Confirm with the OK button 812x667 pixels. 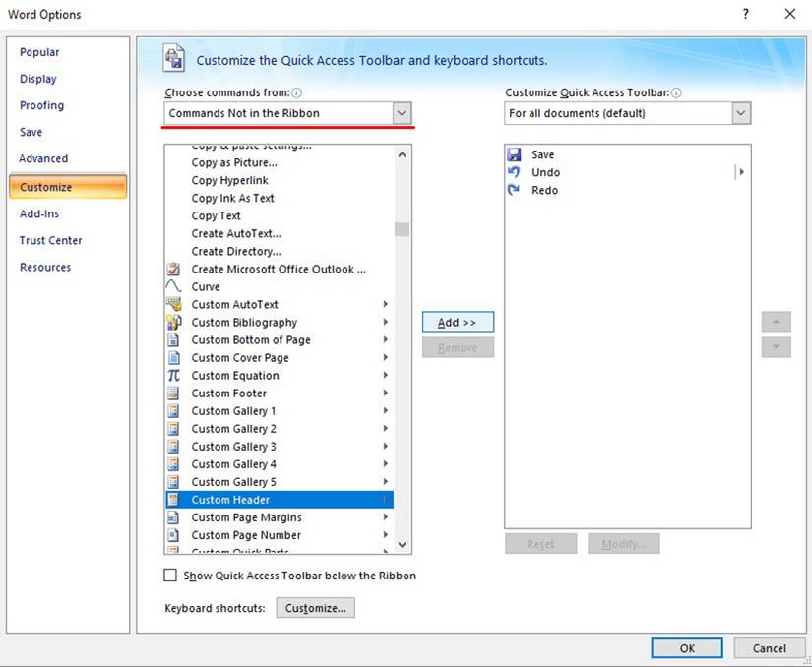tap(687, 648)
